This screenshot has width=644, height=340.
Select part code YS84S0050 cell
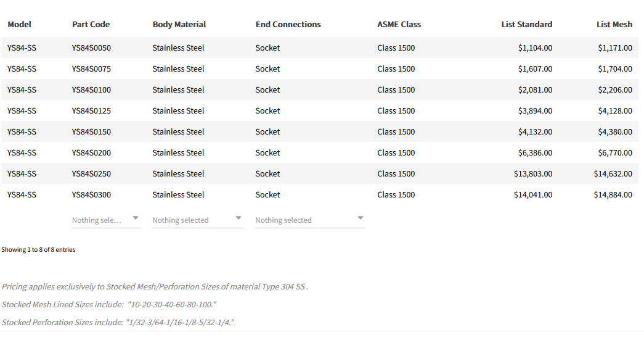pyautogui.click(x=92, y=48)
